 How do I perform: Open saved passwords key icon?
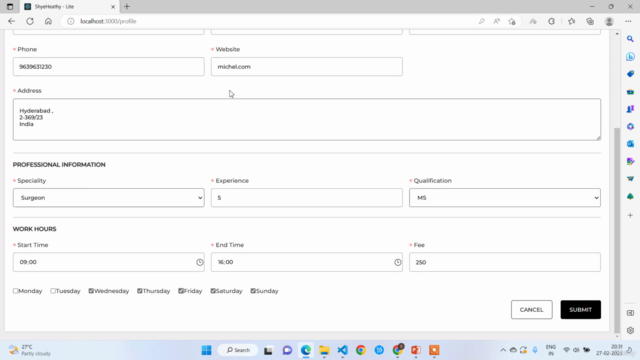tap(482, 21)
